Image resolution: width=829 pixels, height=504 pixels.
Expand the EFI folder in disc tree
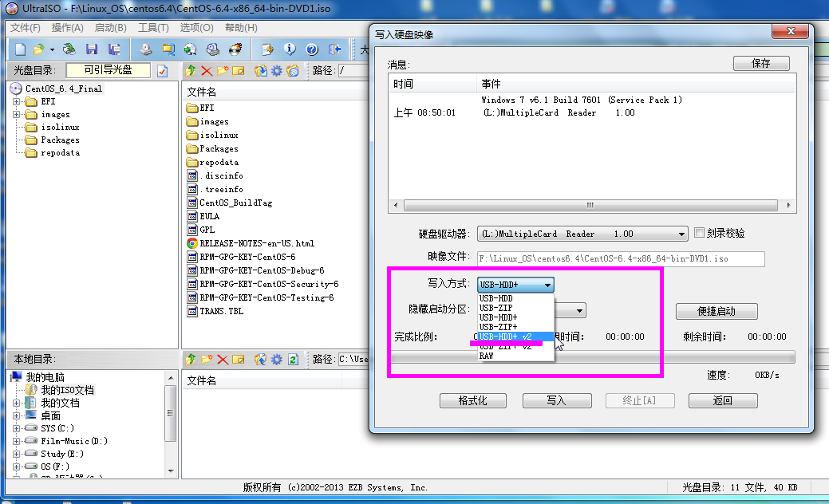pyautogui.click(x=17, y=101)
